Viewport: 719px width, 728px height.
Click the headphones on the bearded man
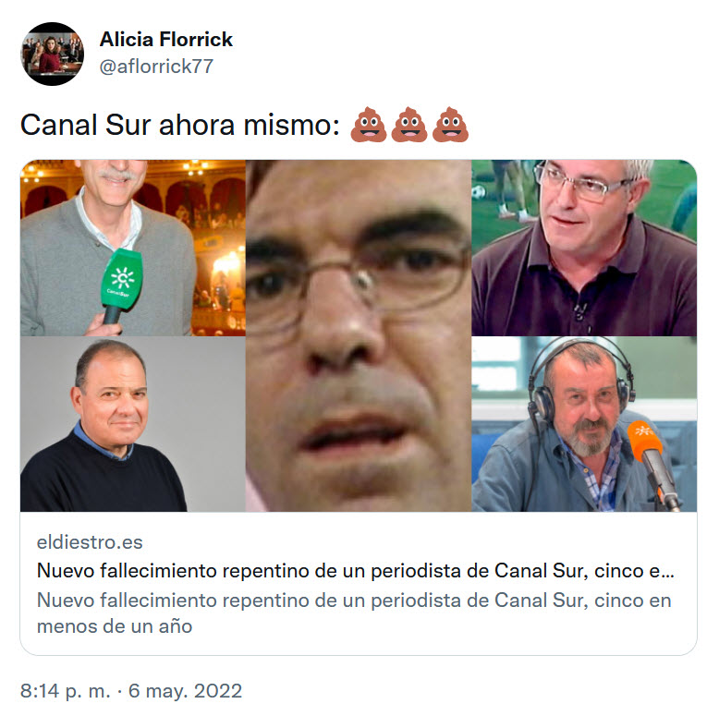[x=581, y=381]
